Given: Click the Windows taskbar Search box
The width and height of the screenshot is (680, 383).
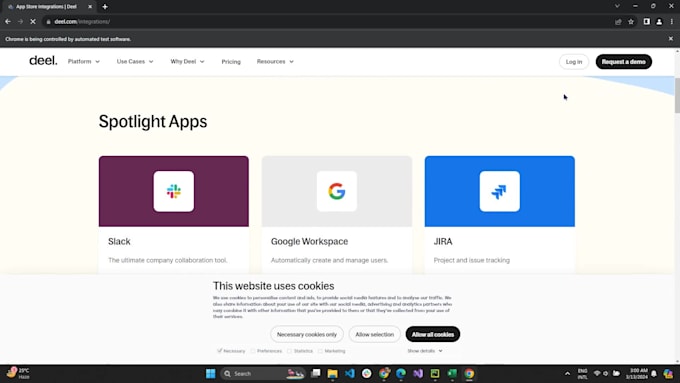Looking at the screenshot, I should tap(262, 373).
